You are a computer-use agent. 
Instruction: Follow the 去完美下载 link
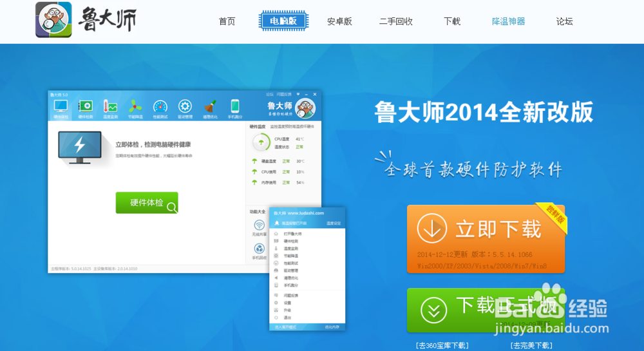(x=531, y=345)
